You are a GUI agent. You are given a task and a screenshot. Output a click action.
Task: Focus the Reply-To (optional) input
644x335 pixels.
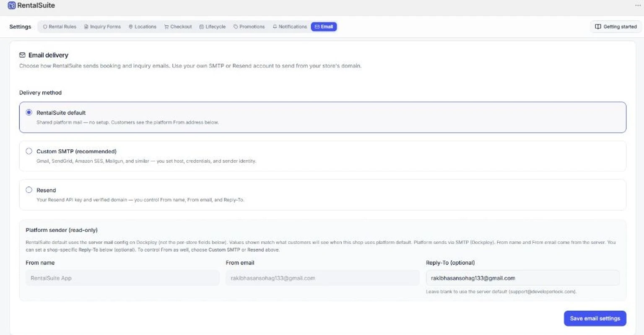(523, 278)
